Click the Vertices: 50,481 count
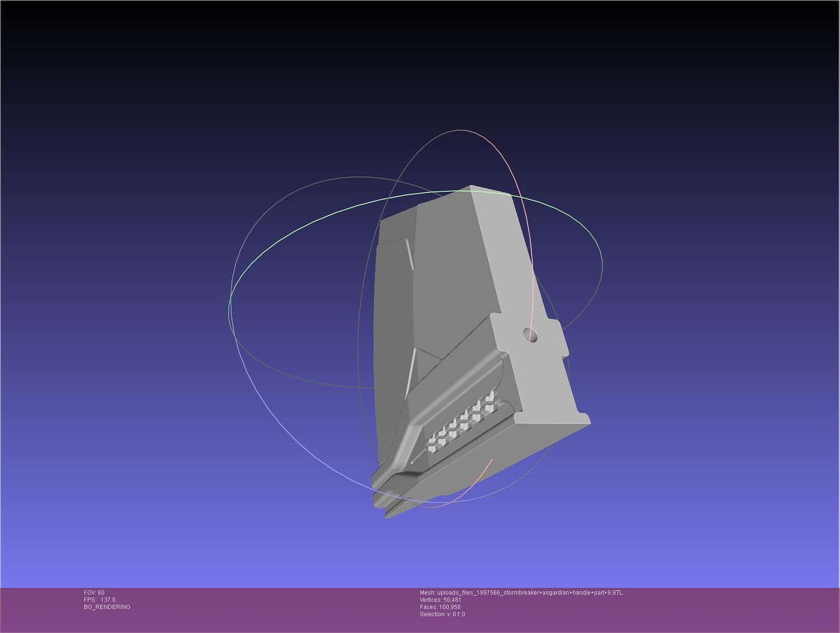Screen dimensions: 840x633 (440, 600)
